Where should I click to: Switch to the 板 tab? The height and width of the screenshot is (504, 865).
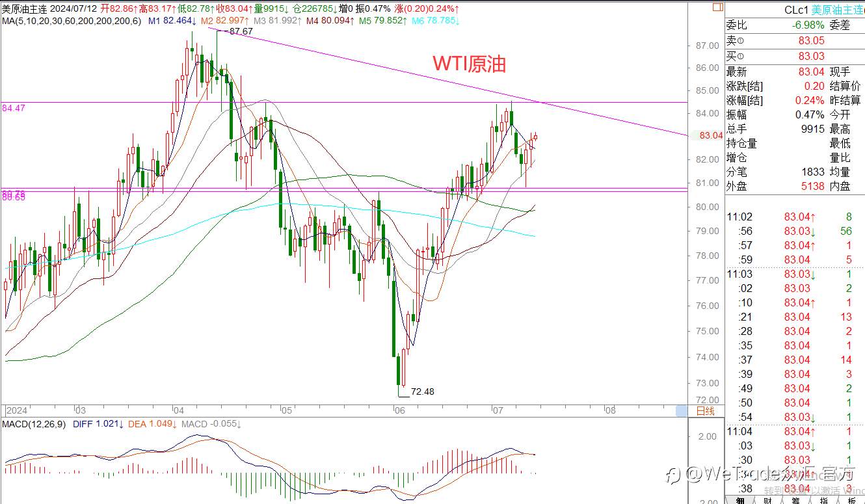[851, 499]
